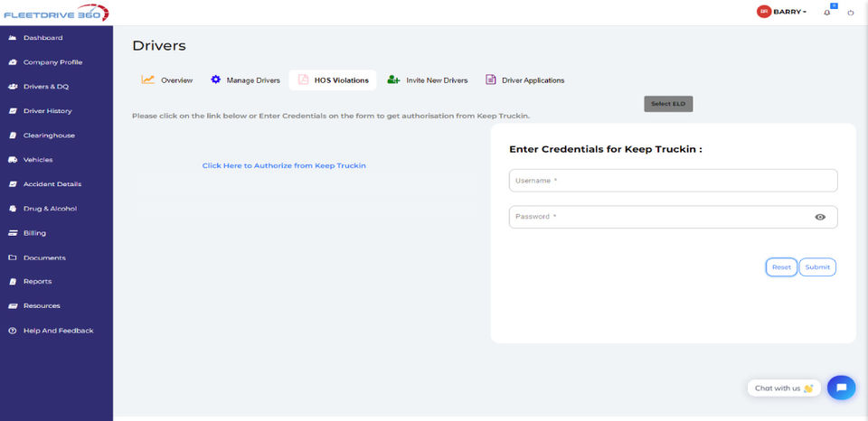Click the Accident Details sidebar icon

point(12,184)
